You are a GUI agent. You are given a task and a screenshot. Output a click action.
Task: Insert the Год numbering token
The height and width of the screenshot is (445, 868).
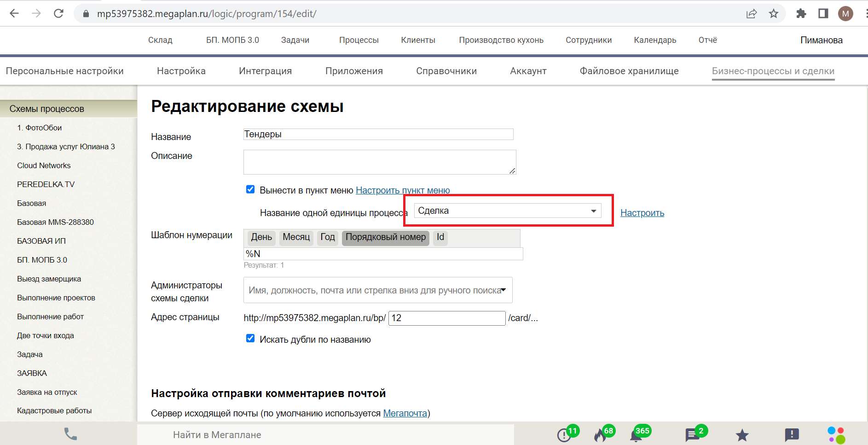click(328, 237)
